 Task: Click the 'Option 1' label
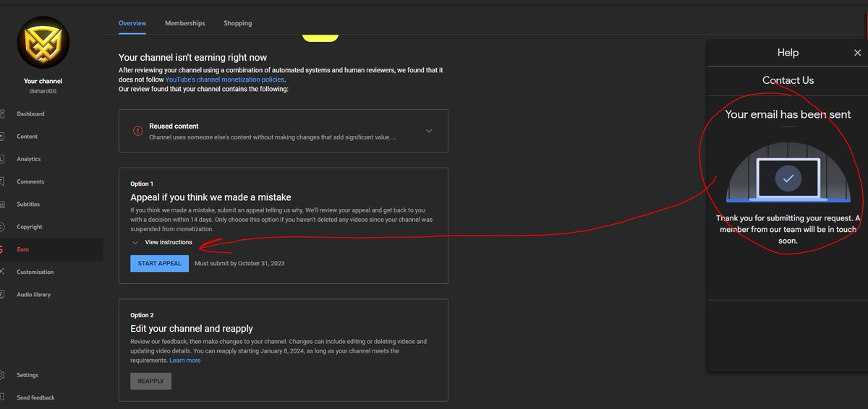point(142,184)
